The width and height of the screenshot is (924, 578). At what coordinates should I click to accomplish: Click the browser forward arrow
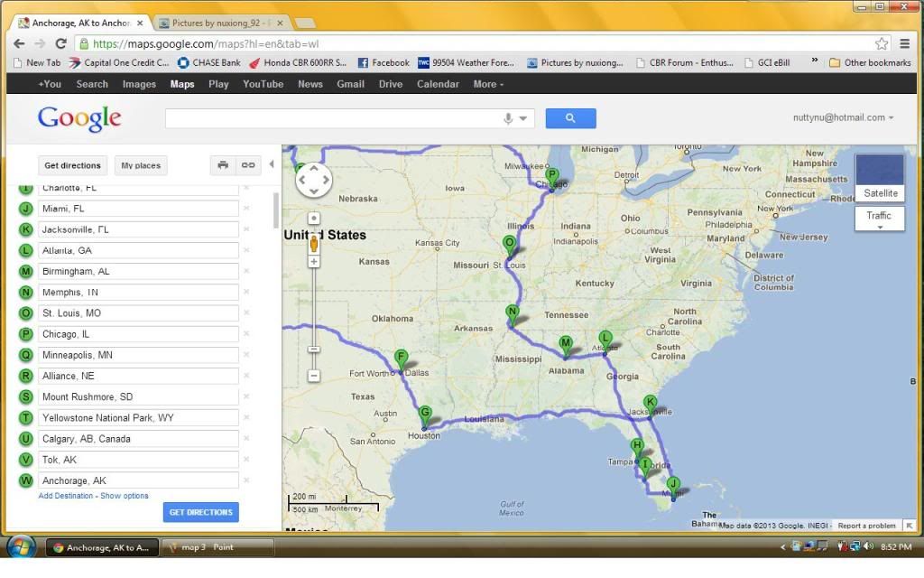pos(40,43)
